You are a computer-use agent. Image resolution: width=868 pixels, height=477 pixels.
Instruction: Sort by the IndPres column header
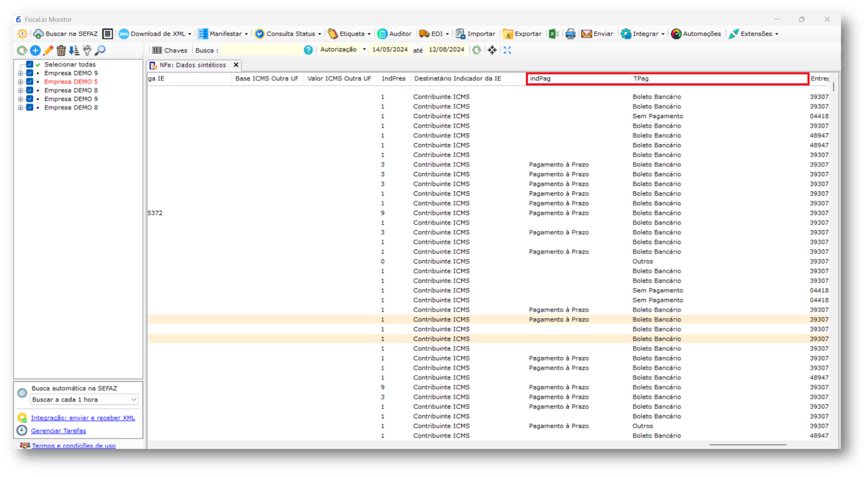(394, 79)
